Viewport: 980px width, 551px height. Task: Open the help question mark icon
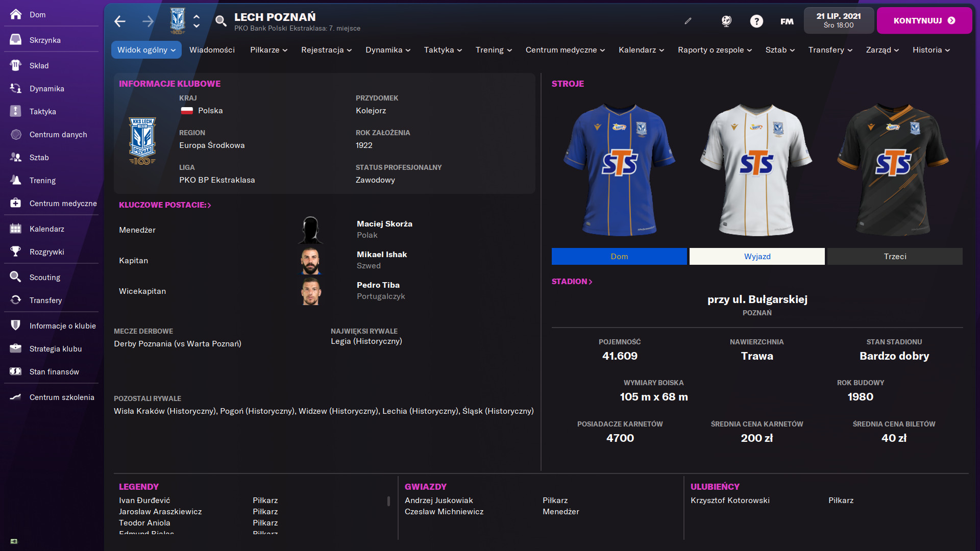tap(756, 21)
